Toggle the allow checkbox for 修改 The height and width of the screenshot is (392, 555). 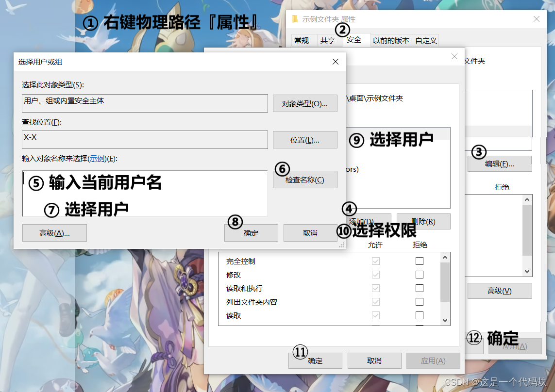(375, 275)
